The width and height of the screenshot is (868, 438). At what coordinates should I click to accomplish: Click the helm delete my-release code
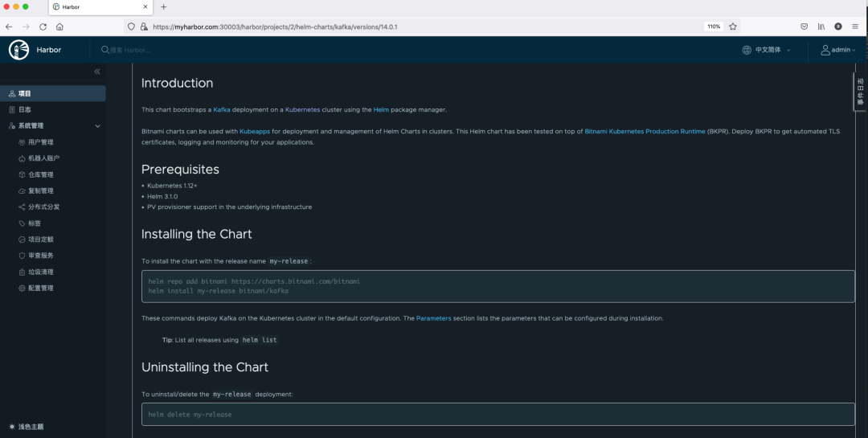pyautogui.click(x=190, y=414)
